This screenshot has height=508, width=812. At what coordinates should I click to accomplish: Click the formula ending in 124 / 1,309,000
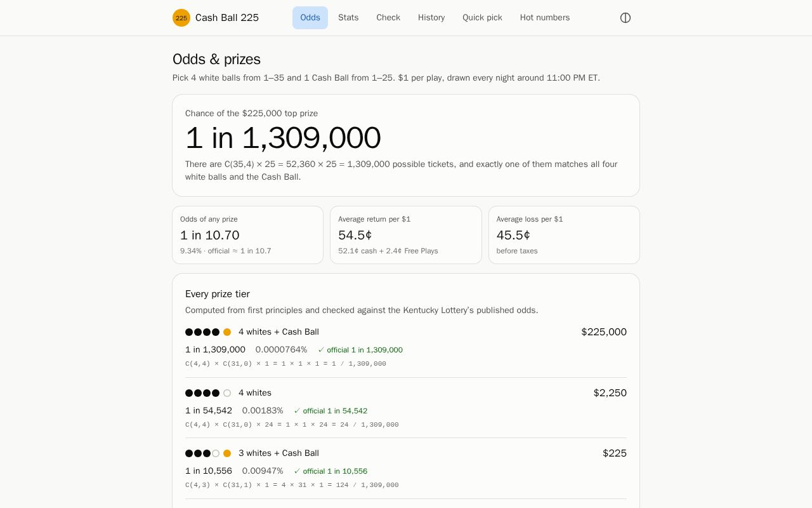(x=292, y=485)
